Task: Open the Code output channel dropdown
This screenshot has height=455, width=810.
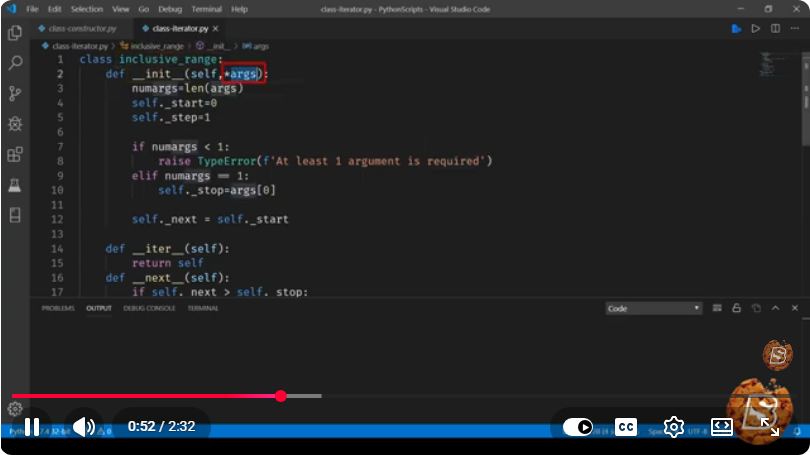Action: tap(653, 308)
